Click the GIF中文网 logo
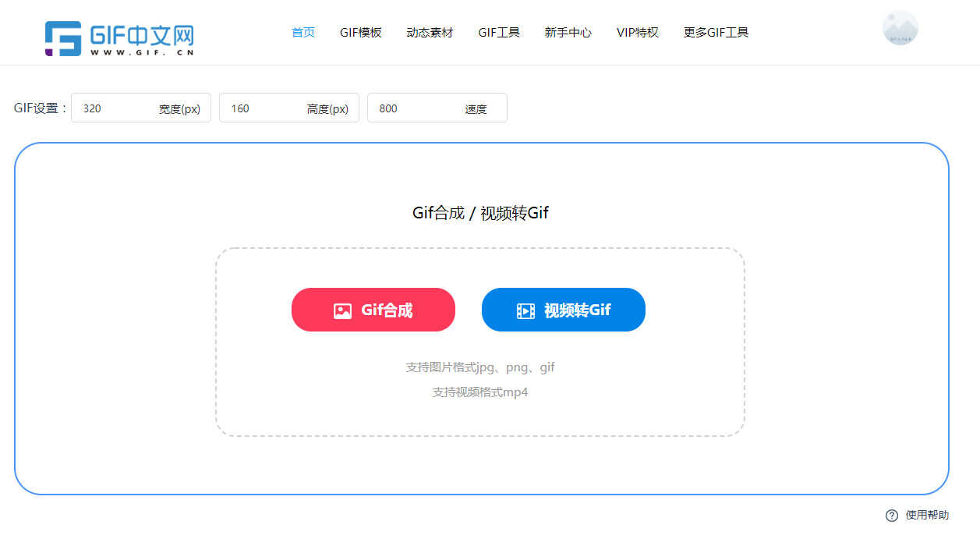Viewport: 980px width, 539px height. 119,37
